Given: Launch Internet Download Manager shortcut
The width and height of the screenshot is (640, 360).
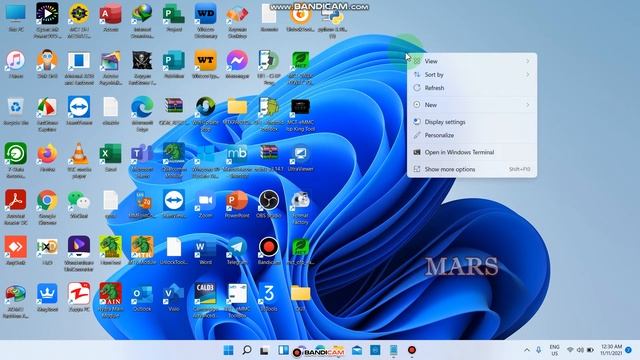Looking at the screenshot, I should pos(142,20).
